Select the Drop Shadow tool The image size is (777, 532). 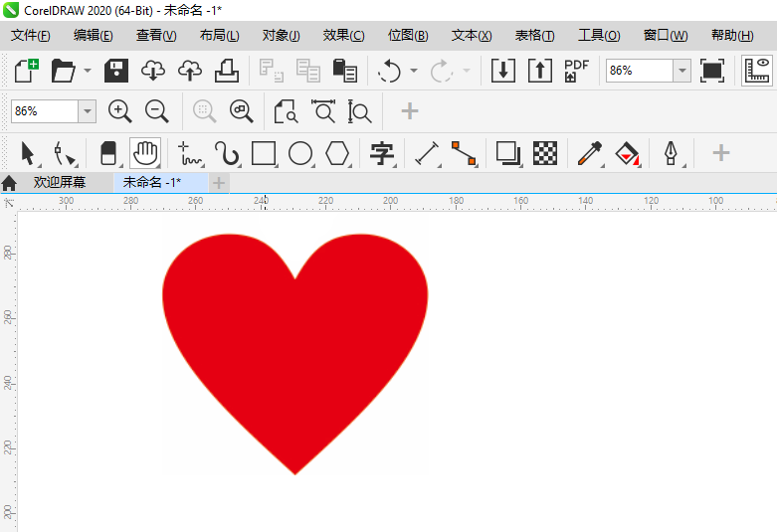tap(508, 153)
